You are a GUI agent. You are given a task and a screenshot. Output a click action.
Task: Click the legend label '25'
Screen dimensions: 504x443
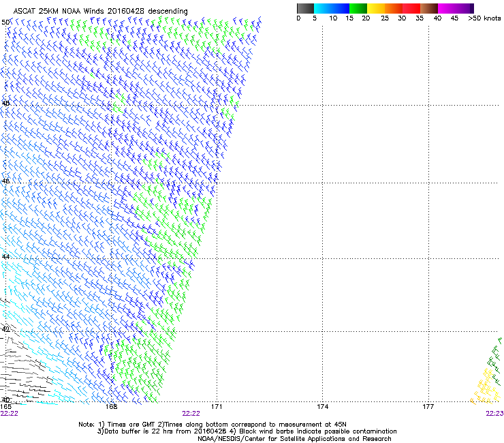tap(385, 18)
